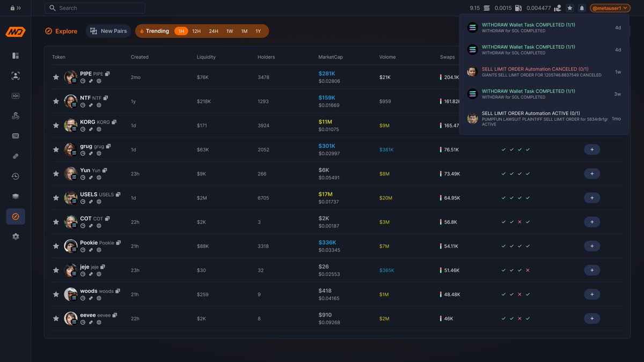Click the copy contract icon next to KORG

click(x=114, y=122)
